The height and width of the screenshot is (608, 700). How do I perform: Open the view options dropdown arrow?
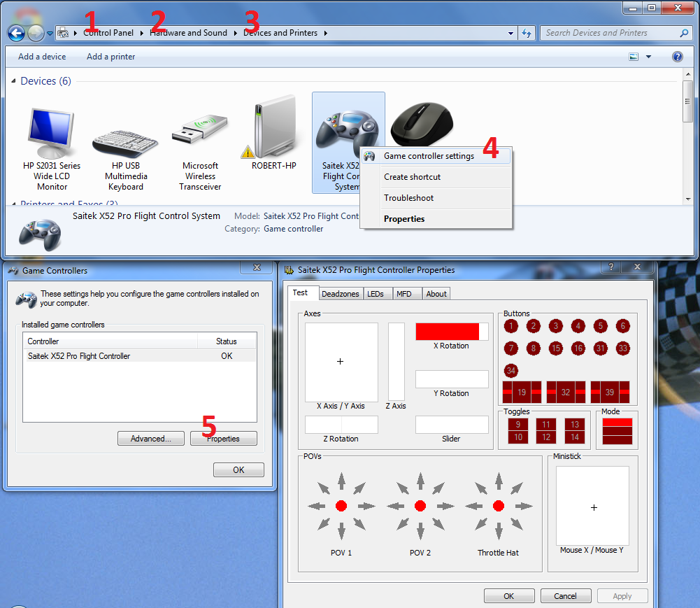pos(649,57)
